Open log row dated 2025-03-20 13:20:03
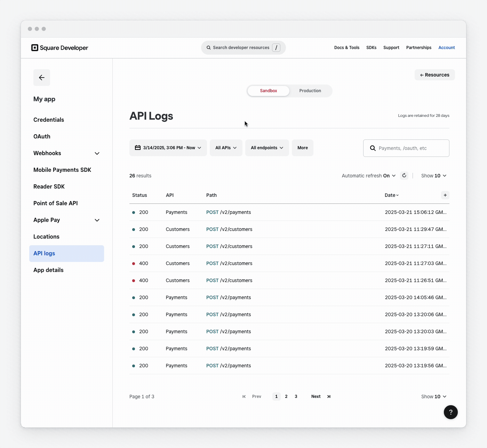 (x=289, y=331)
